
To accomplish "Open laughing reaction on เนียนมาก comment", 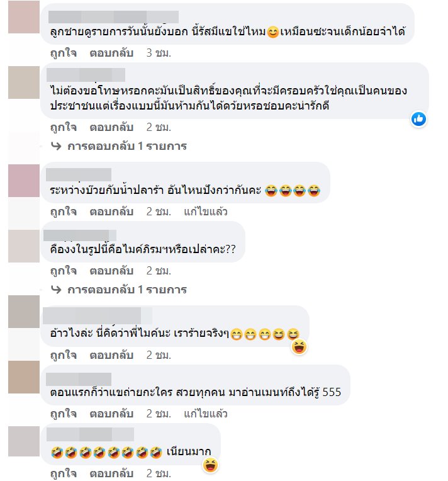I will (210, 465).
